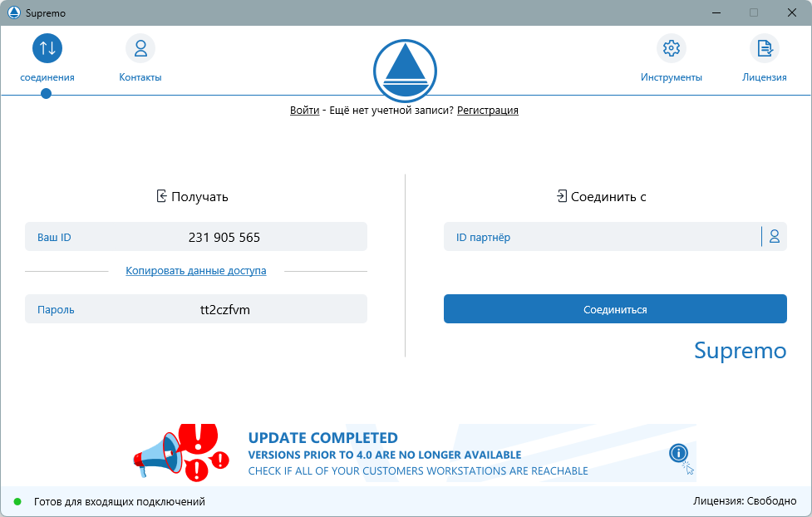
Task: Select the ID value 231 905 565
Action: [x=224, y=237]
